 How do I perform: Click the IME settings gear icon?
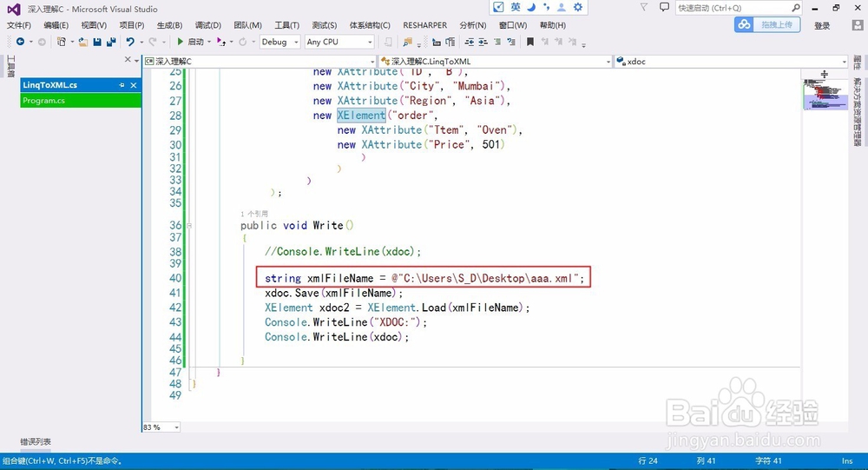pyautogui.click(x=578, y=7)
